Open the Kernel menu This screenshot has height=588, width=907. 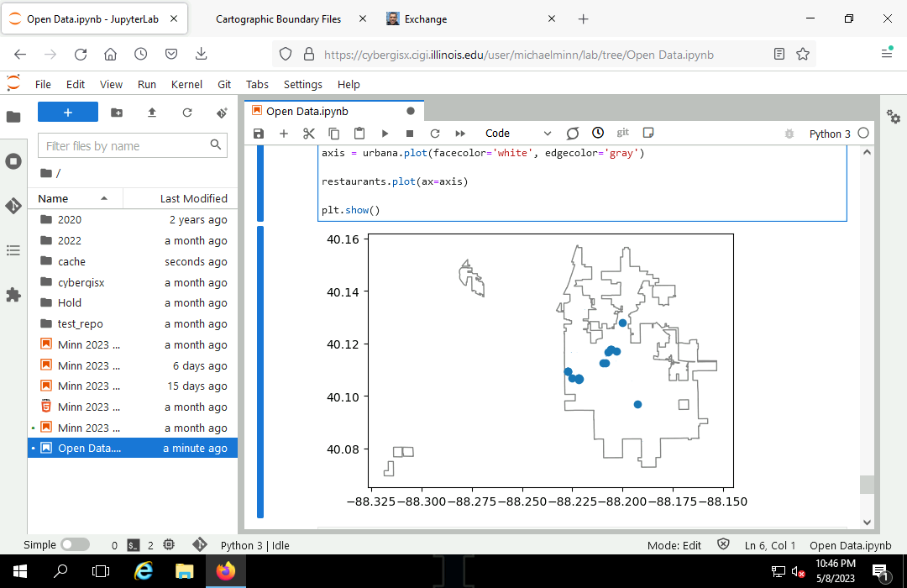coord(186,84)
